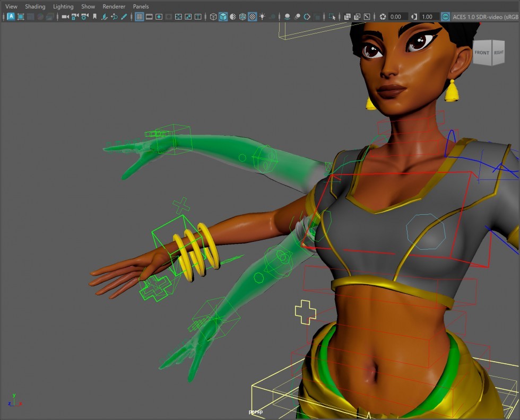
Task: Toggle the Film Gate display
Action: pos(149,16)
